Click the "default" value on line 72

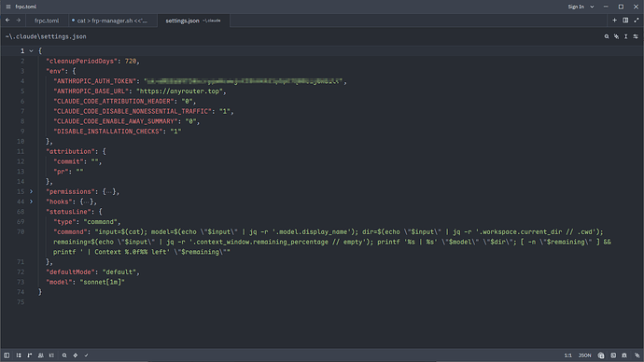119,272
